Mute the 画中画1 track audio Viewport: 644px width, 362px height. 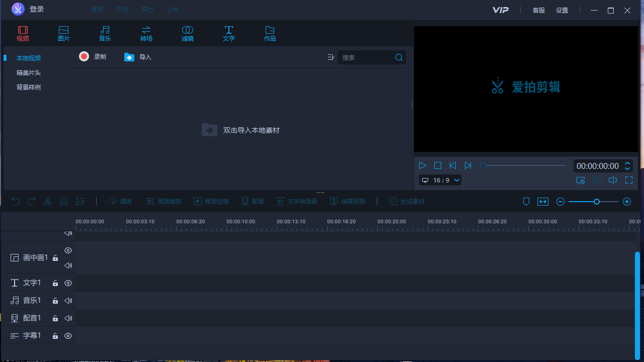point(68,265)
